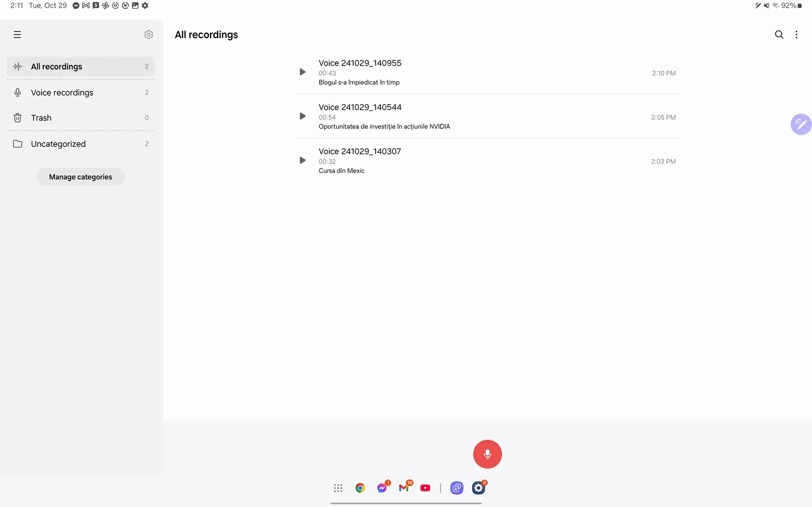Tap the battery 92% status indicator
The height and width of the screenshot is (507, 812).
(x=792, y=6)
